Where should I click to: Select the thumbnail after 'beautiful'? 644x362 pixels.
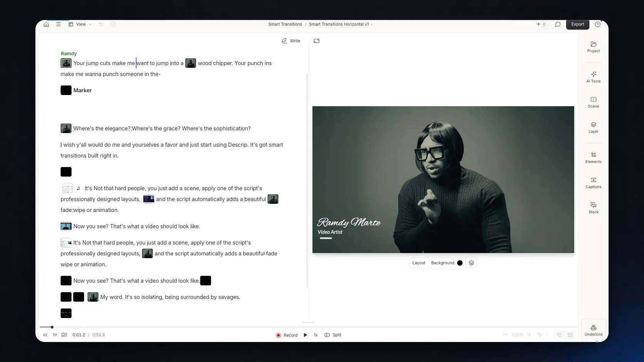tap(273, 199)
